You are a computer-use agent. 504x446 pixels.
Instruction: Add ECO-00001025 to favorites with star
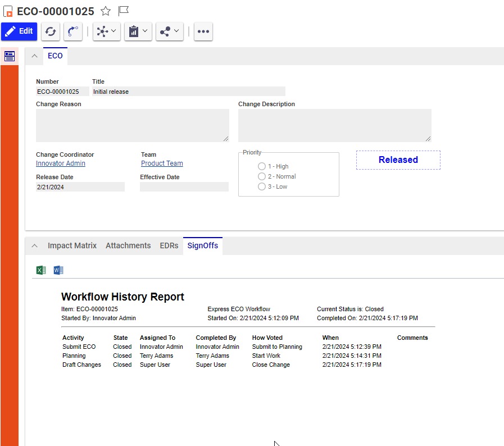(106, 11)
